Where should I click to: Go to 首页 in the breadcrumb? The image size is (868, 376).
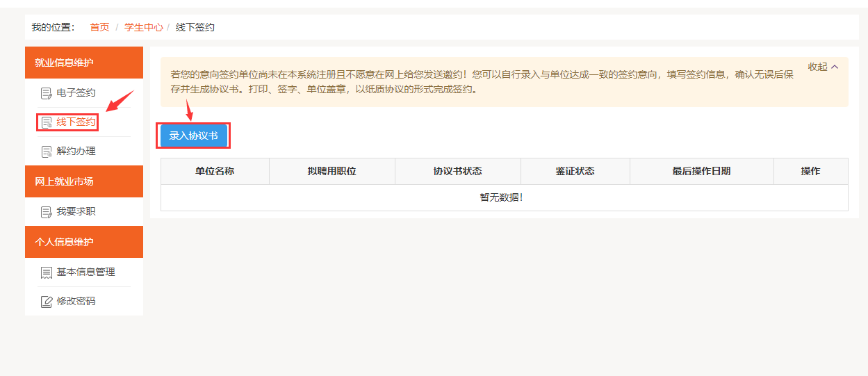pos(99,27)
